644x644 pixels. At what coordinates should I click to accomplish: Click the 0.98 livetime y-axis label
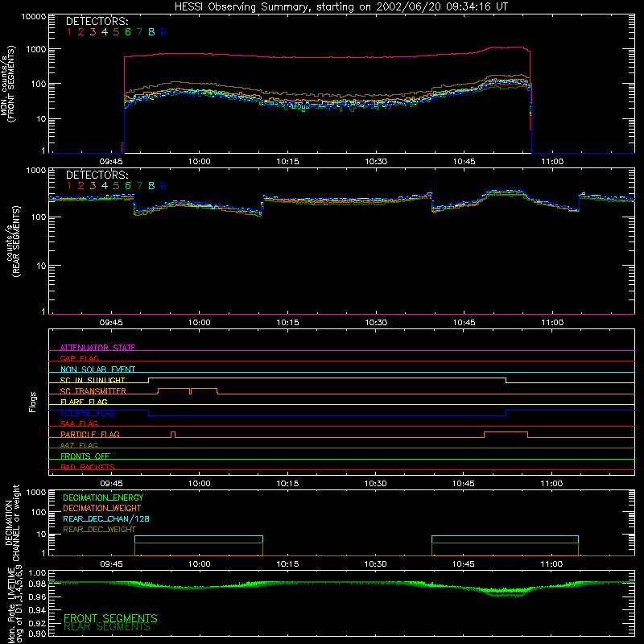click(37, 584)
